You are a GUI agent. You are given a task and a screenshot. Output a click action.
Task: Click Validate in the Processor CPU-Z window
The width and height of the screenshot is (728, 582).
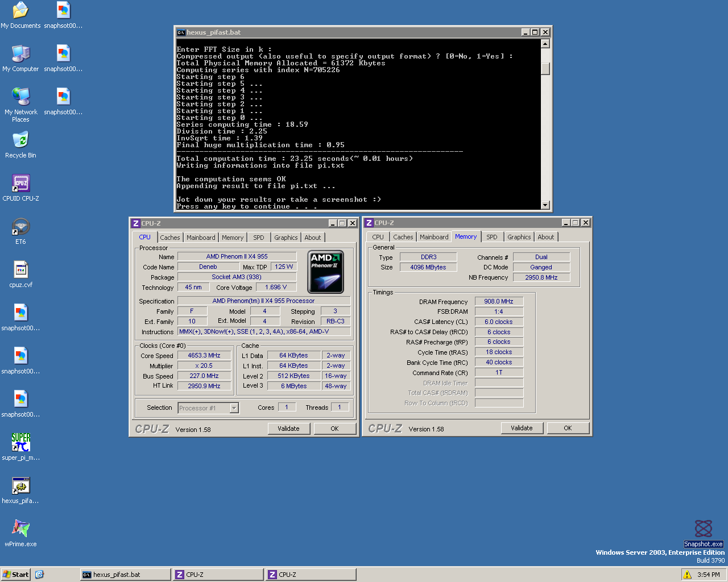point(288,429)
